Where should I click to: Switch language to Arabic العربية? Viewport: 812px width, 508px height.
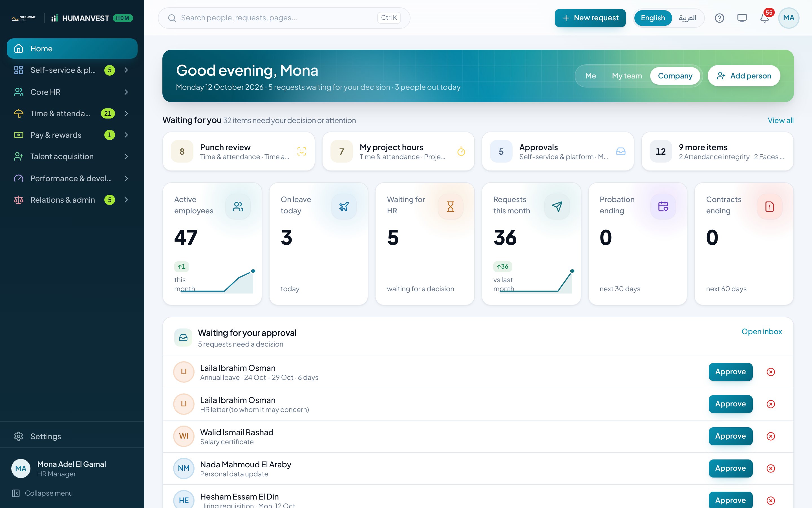click(x=687, y=18)
